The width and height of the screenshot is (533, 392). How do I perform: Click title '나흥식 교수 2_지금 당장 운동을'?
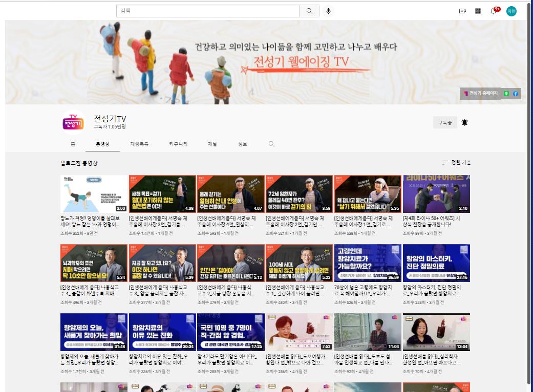tap(226, 290)
